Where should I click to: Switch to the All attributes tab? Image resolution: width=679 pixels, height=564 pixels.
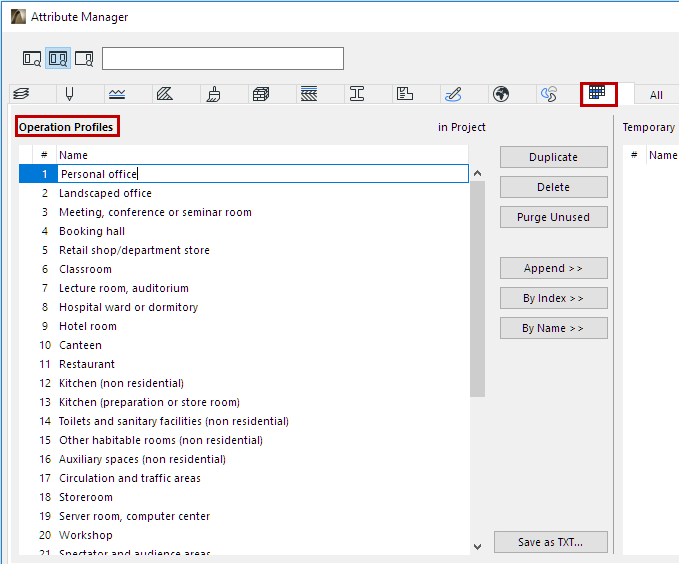pyautogui.click(x=656, y=95)
